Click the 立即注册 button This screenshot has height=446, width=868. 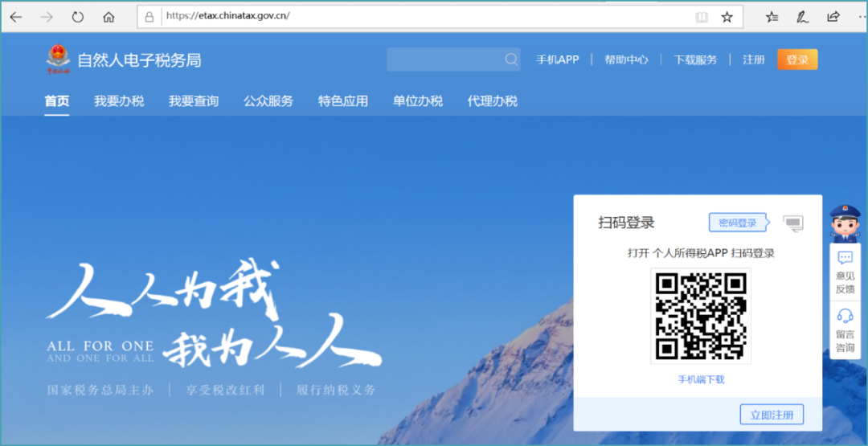772,415
